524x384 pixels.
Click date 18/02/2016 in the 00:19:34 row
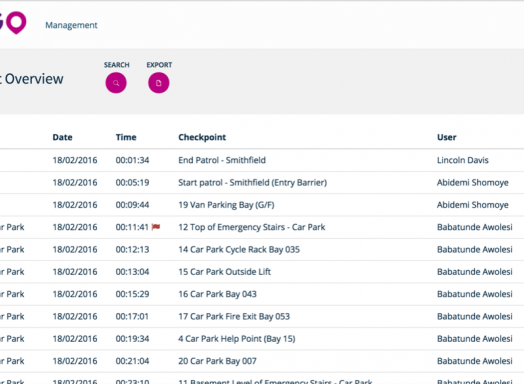pos(75,339)
